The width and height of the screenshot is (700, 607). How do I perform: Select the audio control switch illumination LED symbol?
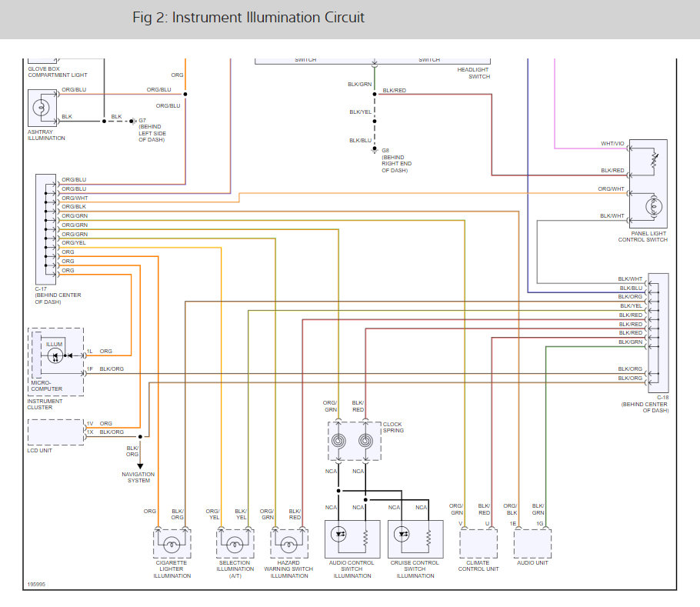tap(339, 534)
